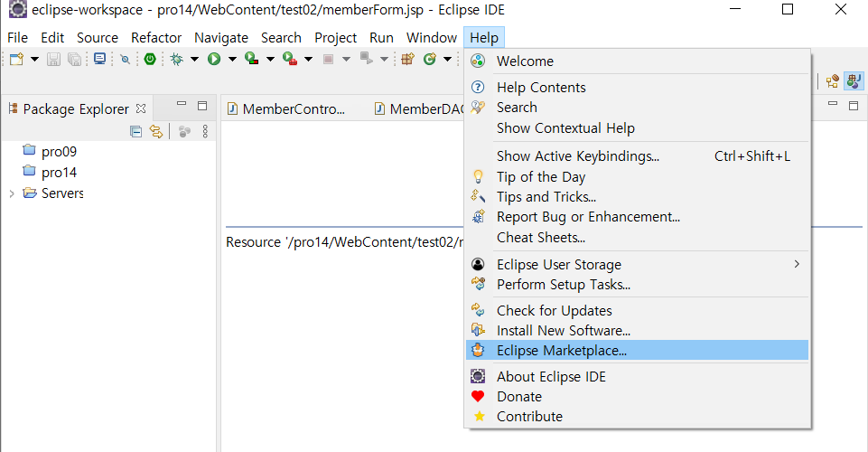Open the Window menu

click(432, 38)
